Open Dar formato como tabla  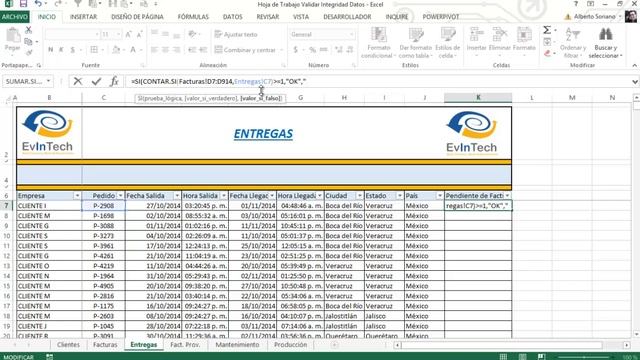coord(416,43)
